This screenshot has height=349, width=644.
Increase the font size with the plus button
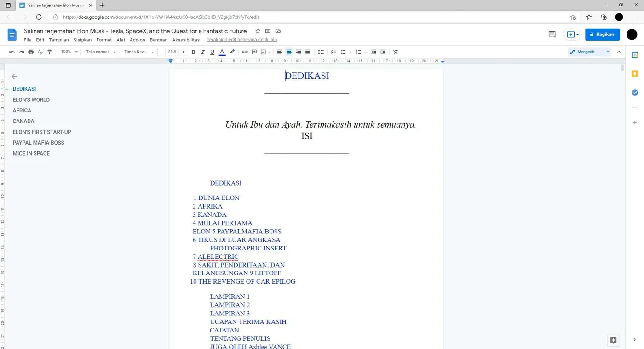[x=183, y=52]
